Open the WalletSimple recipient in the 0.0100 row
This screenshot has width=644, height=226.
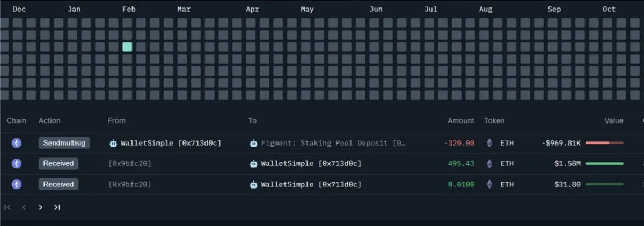(x=311, y=184)
